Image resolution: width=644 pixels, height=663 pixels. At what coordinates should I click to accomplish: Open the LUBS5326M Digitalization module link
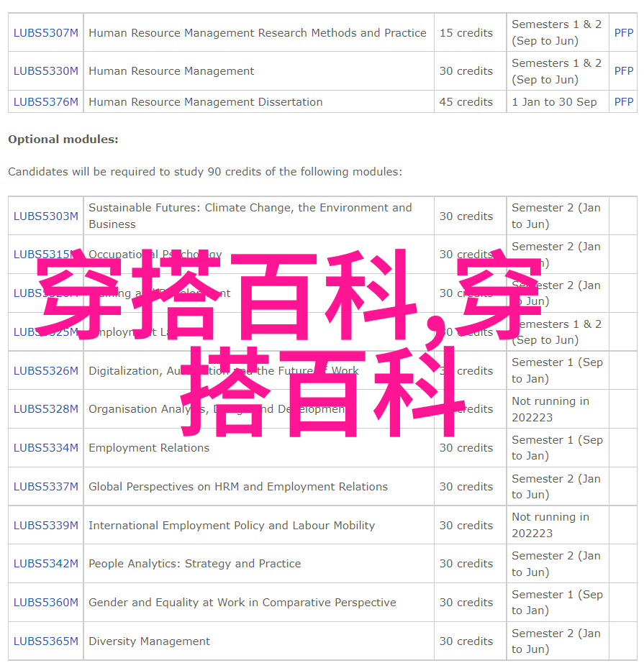pos(45,371)
